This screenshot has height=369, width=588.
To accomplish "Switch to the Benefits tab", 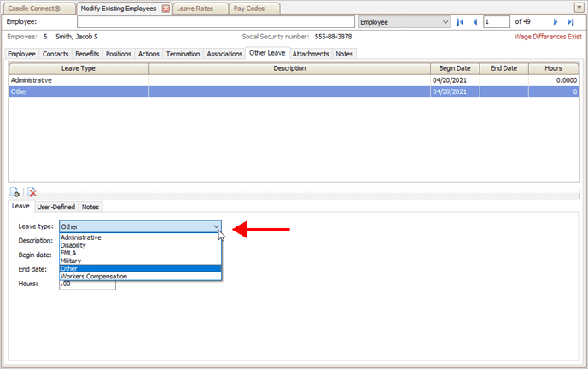I will [x=86, y=54].
